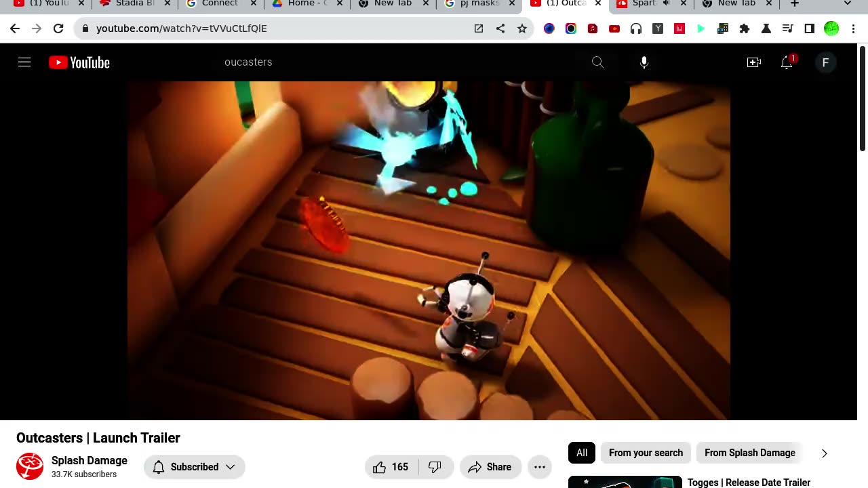Click the red video-camera extension icon
This screenshot has height=488, width=868.
[x=614, y=28]
